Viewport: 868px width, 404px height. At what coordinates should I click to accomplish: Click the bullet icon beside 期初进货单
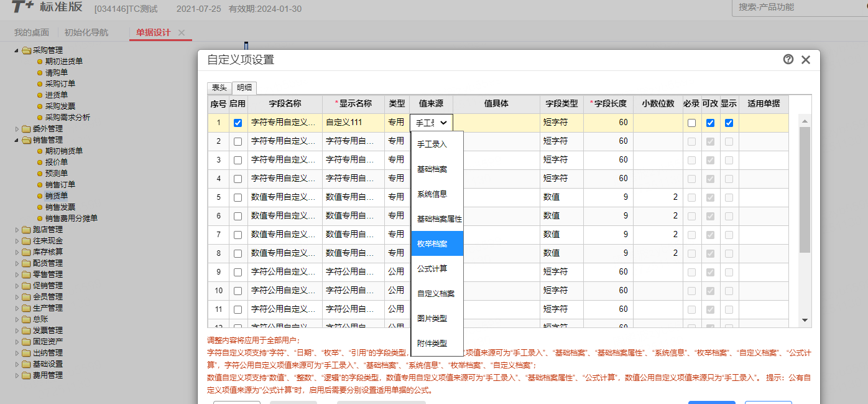pyautogui.click(x=40, y=62)
